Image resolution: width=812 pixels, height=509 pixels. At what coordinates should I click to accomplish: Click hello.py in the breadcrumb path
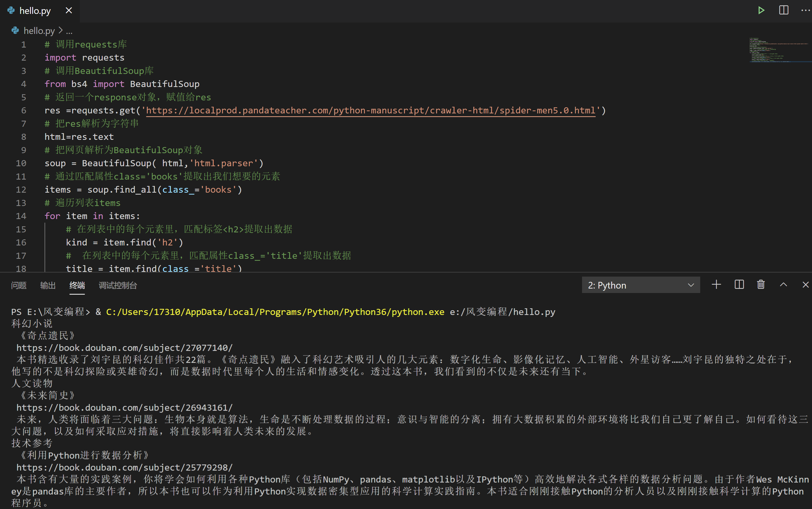[x=39, y=31]
